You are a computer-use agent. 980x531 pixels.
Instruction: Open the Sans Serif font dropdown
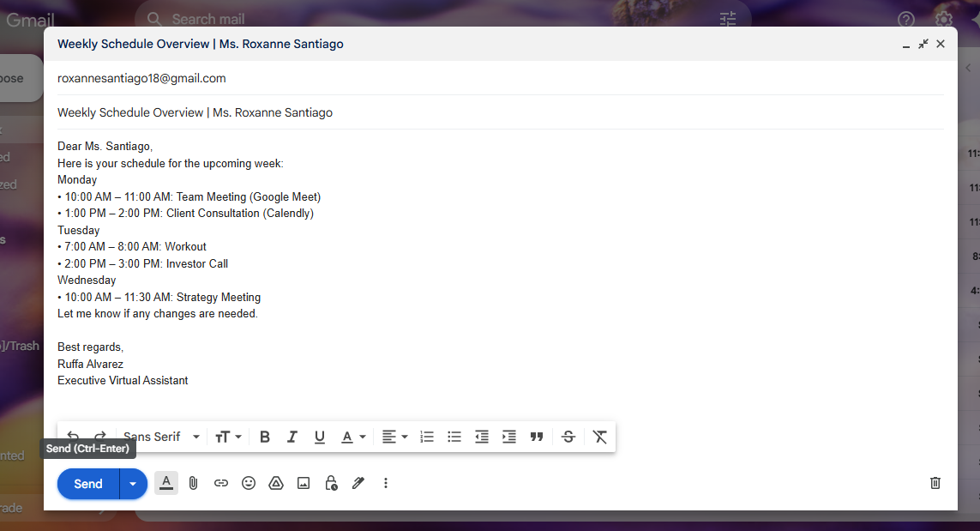(x=161, y=437)
